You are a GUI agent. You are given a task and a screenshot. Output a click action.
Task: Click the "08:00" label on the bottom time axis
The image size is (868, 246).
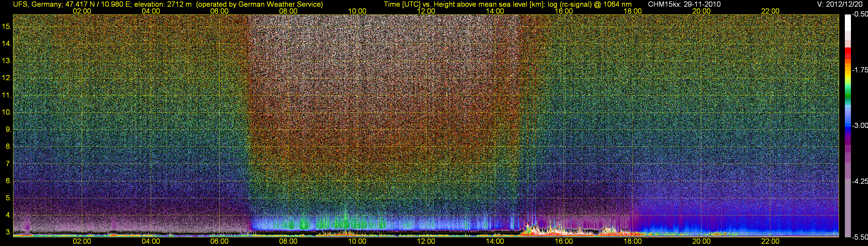(288, 241)
